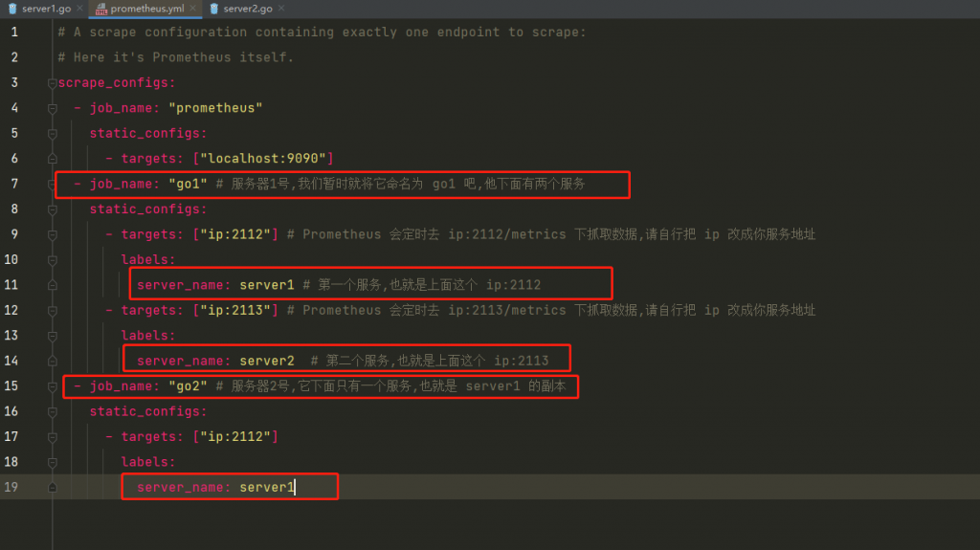The width and height of the screenshot is (980, 550).
Task: Click the comment on line 1 about scrape configuration
Action: (322, 32)
